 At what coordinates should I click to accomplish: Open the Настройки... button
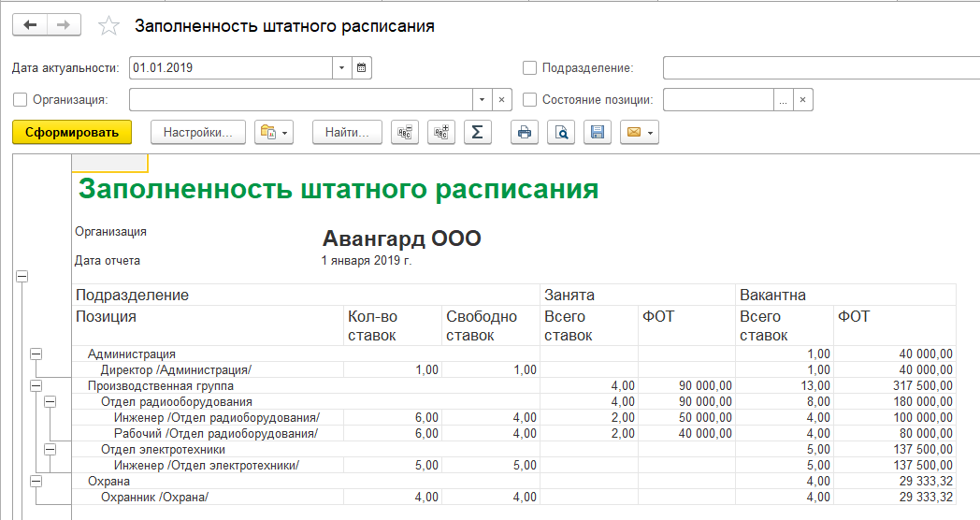click(x=197, y=133)
